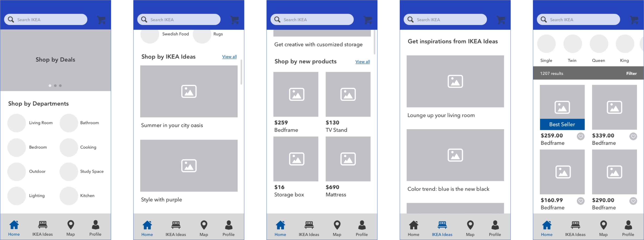Image resolution: width=644 pixels, height=240 pixels.
Task: Open the Map tab icon on the Shop by Departments screen
Action: 71,225
